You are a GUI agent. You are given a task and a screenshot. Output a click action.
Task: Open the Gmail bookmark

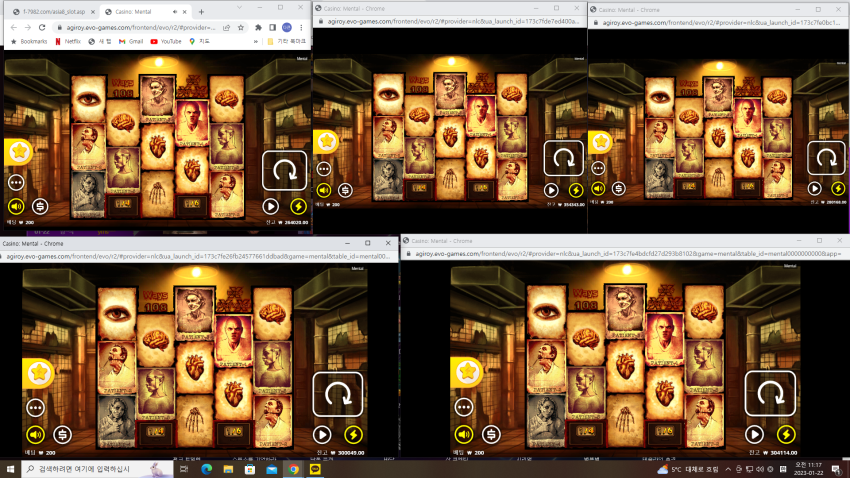pos(131,41)
